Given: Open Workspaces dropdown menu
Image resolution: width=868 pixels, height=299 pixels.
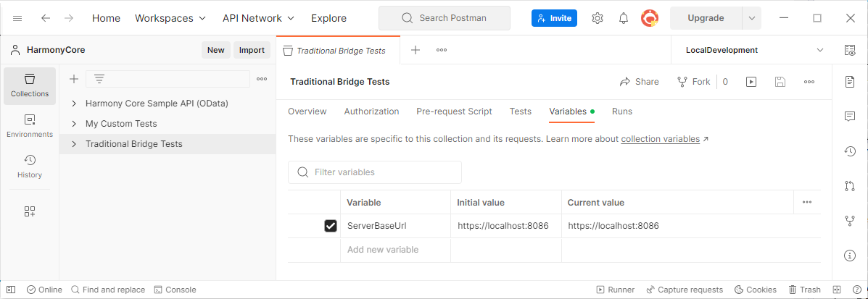Looking at the screenshot, I should (x=170, y=18).
